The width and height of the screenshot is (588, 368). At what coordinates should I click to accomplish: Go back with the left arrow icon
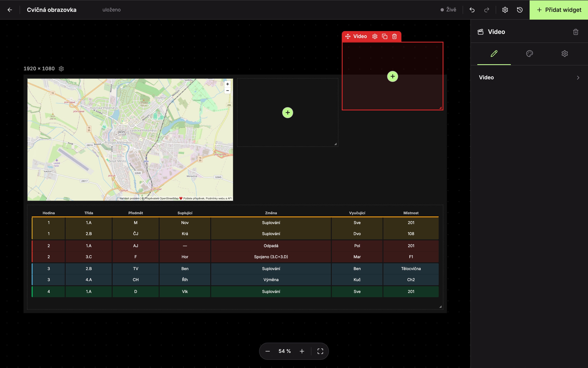[x=10, y=10]
